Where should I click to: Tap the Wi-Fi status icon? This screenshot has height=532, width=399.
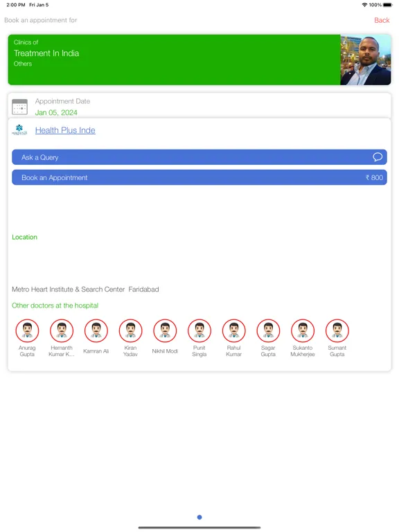[364, 5]
